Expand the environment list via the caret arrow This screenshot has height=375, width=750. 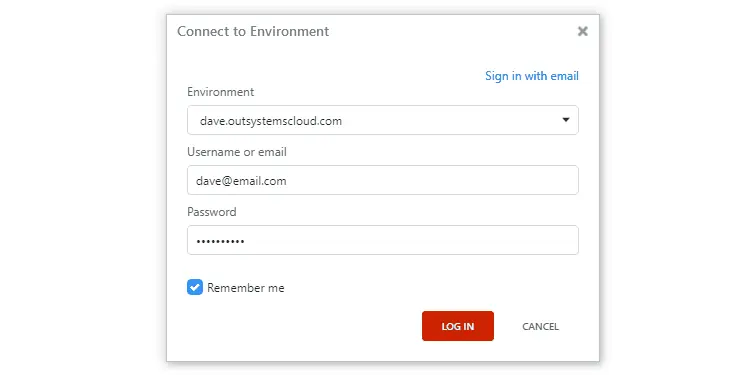(x=566, y=120)
